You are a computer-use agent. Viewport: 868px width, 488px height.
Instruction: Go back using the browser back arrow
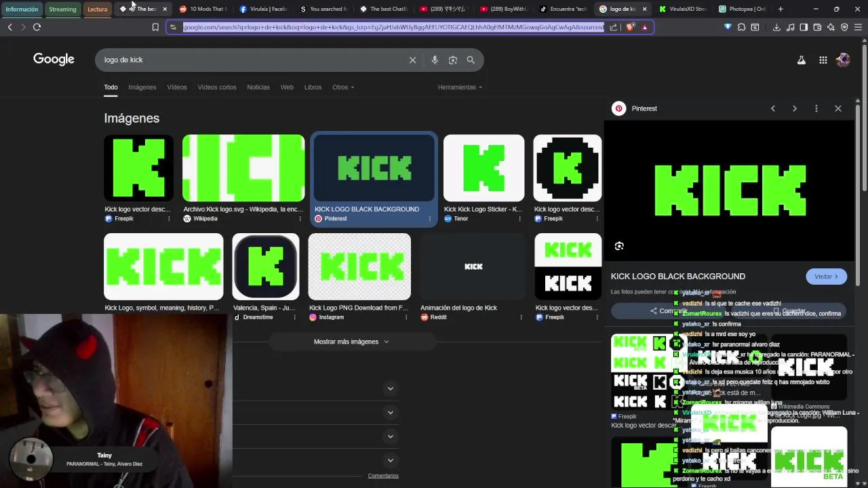pos(9,27)
